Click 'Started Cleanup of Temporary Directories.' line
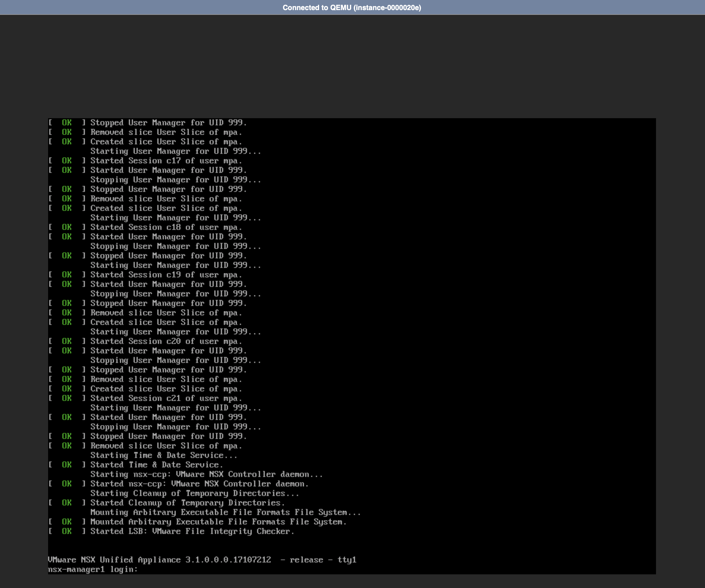This screenshot has width=705, height=588. pyautogui.click(x=188, y=503)
